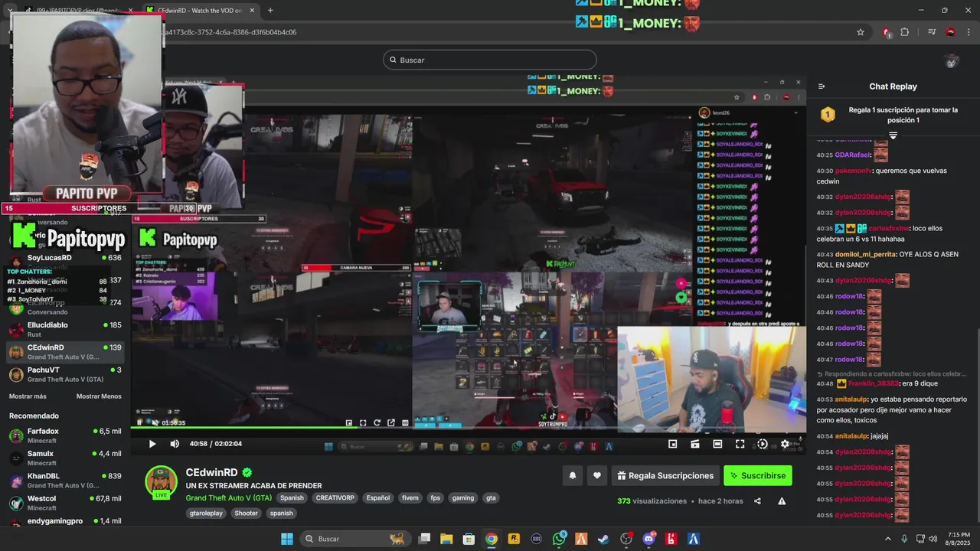Image resolution: width=980 pixels, height=551 pixels.
Task: Open CEdwinRD channel name link
Action: pyautogui.click(x=211, y=473)
